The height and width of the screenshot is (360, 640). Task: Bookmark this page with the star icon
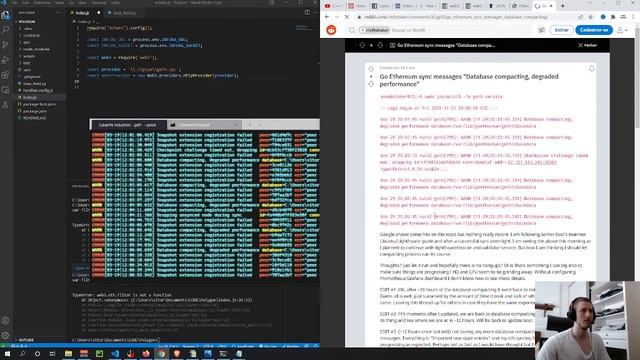[591, 17]
